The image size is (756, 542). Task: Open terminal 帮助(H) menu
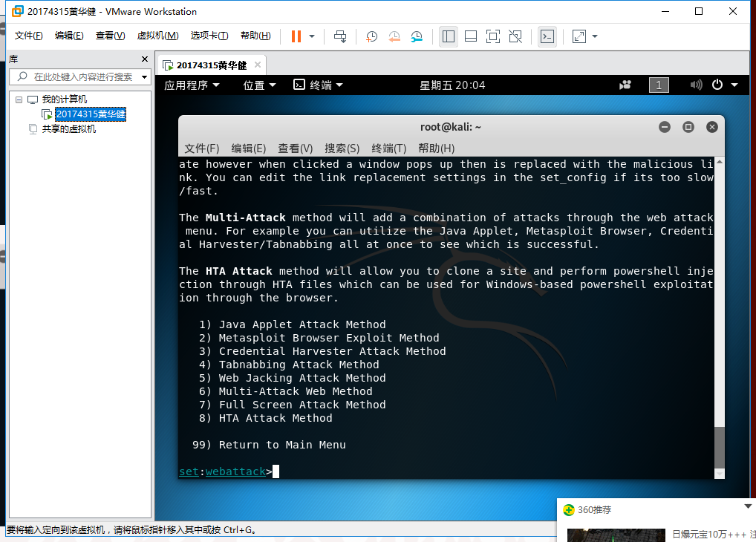coord(437,148)
